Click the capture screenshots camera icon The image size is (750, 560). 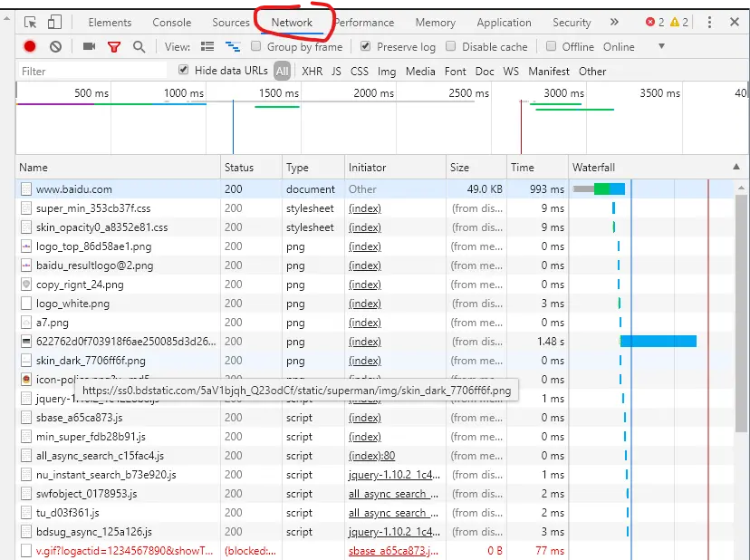pos(89,46)
